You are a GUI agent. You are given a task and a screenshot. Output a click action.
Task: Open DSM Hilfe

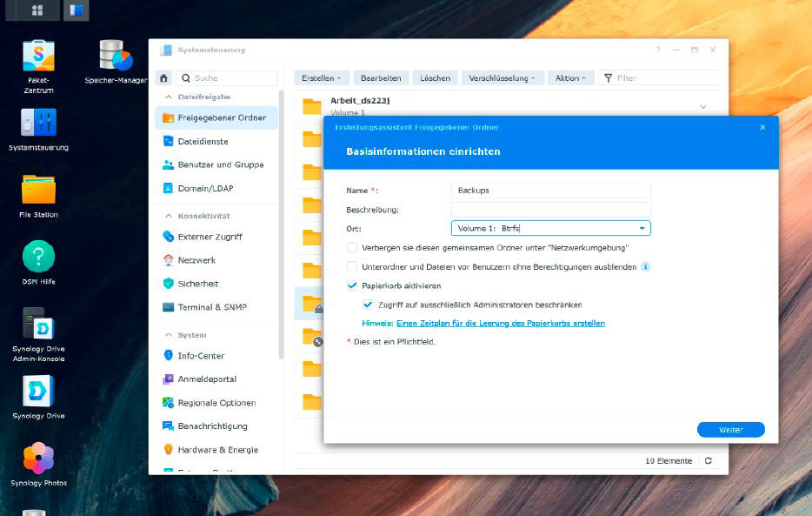coord(37,255)
